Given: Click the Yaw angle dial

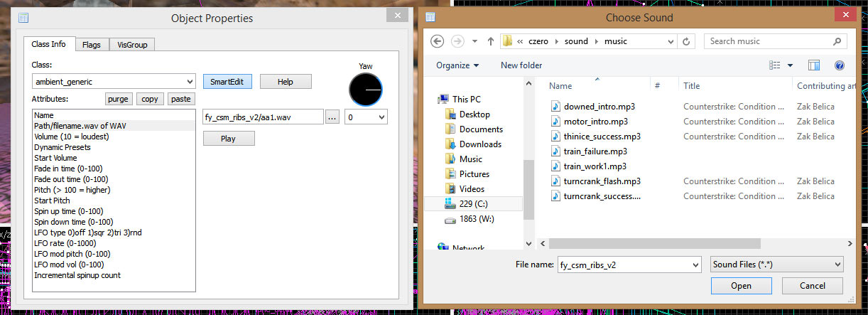Looking at the screenshot, I should [x=366, y=90].
